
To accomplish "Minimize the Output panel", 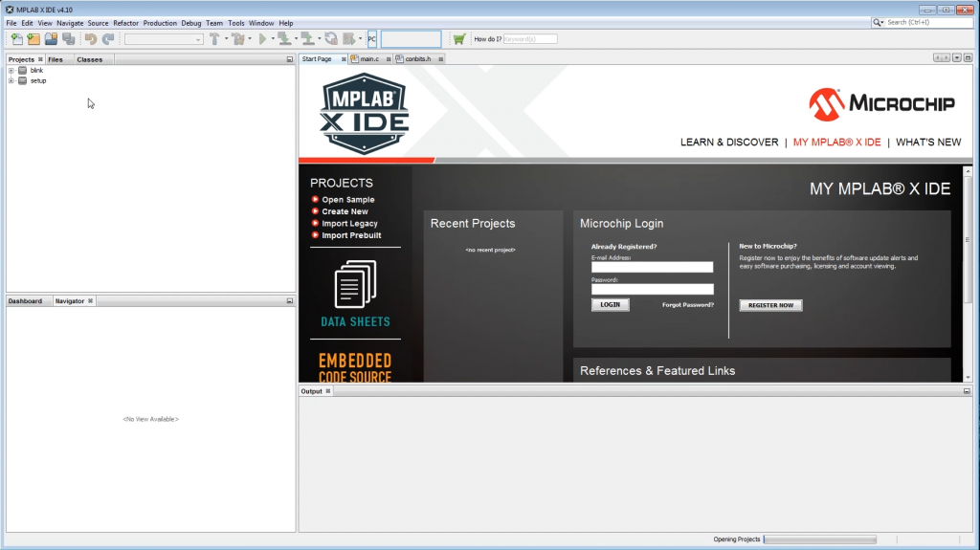I will tap(967, 391).
